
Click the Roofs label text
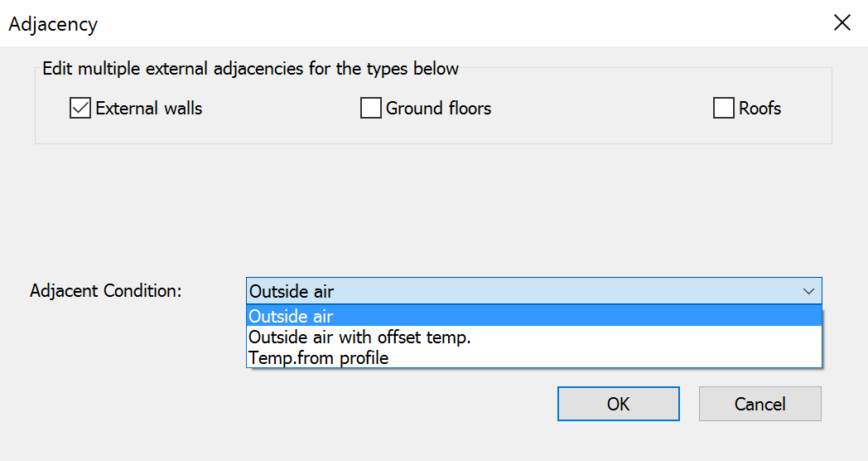(x=759, y=109)
